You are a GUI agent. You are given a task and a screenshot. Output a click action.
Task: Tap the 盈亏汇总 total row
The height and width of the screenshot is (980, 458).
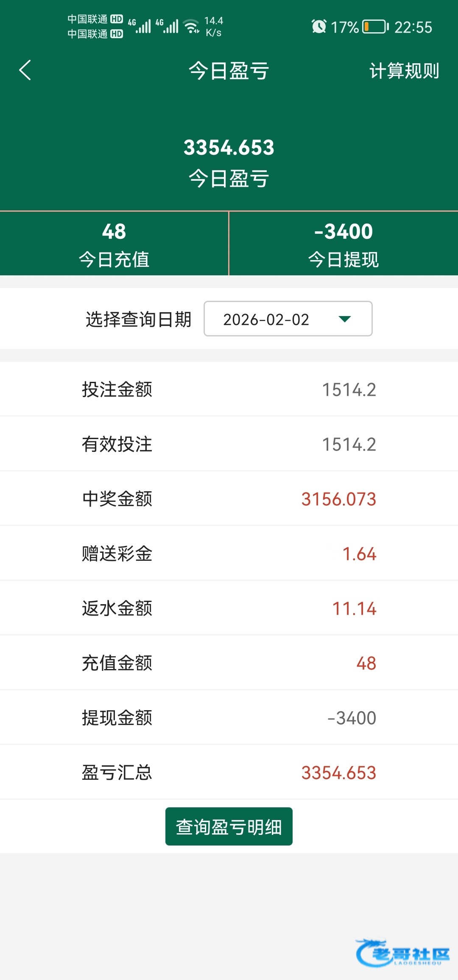pyautogui.click(x=229, y=773)
